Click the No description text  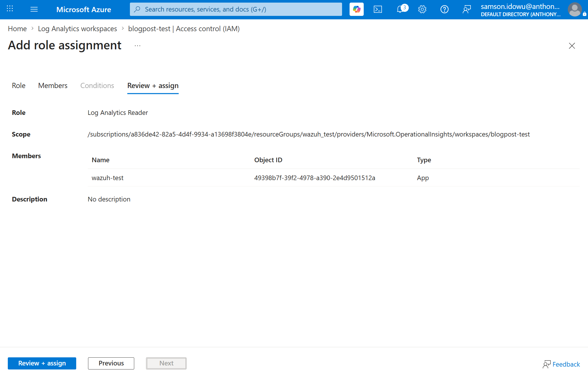pyautogui.click(x=109, y=199)
